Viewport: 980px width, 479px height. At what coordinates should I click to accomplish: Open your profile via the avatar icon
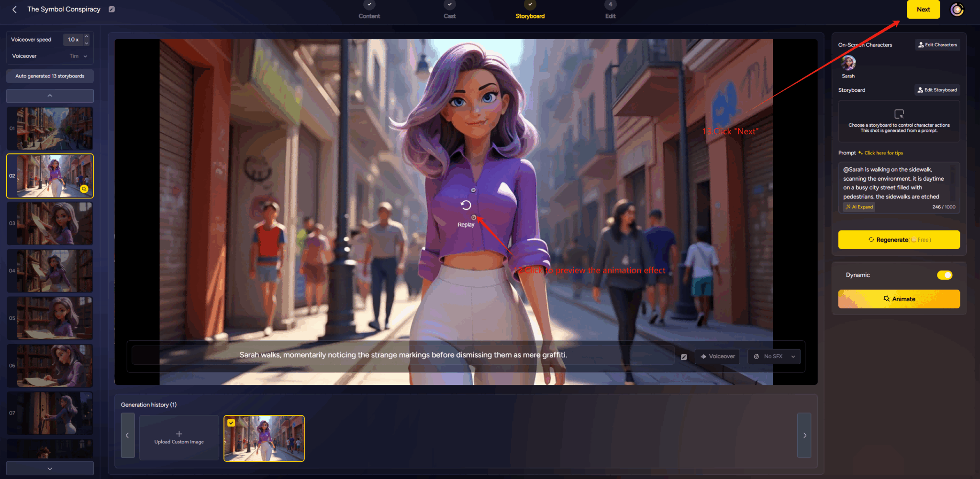click(x=957, y=9)
